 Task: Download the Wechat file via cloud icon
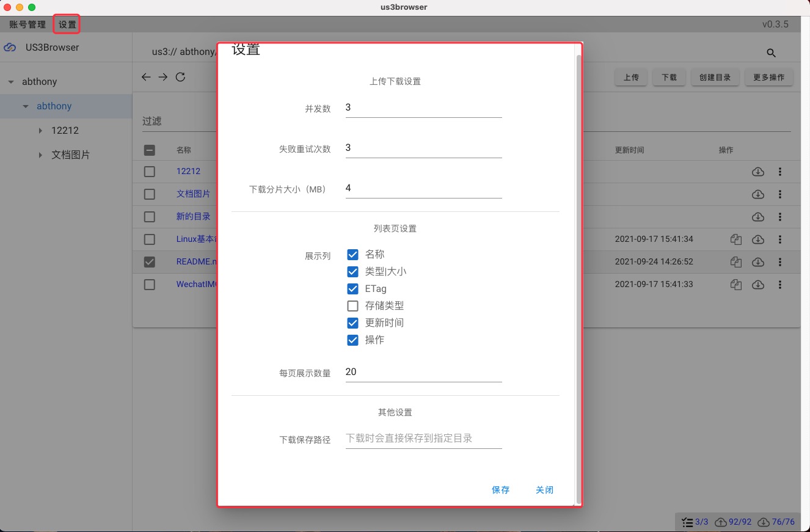pos(758,285)
